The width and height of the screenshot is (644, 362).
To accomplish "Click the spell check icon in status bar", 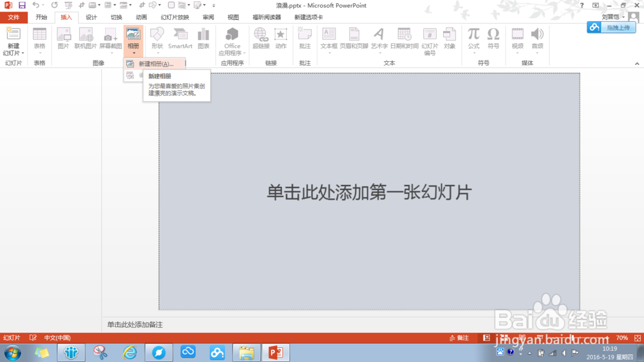I will [x=33, y=338].
